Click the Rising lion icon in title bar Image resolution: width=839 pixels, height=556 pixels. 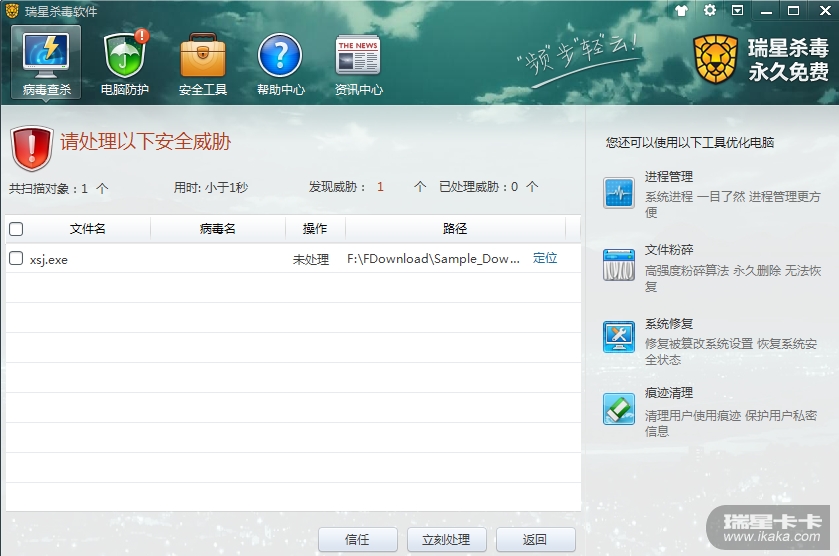coord(12,11)
